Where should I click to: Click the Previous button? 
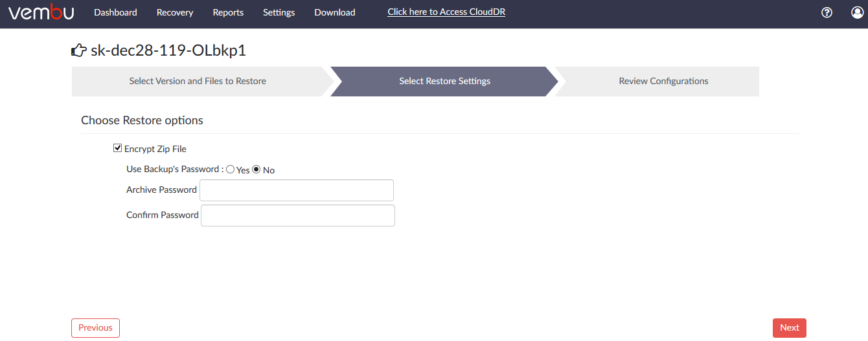95,328
